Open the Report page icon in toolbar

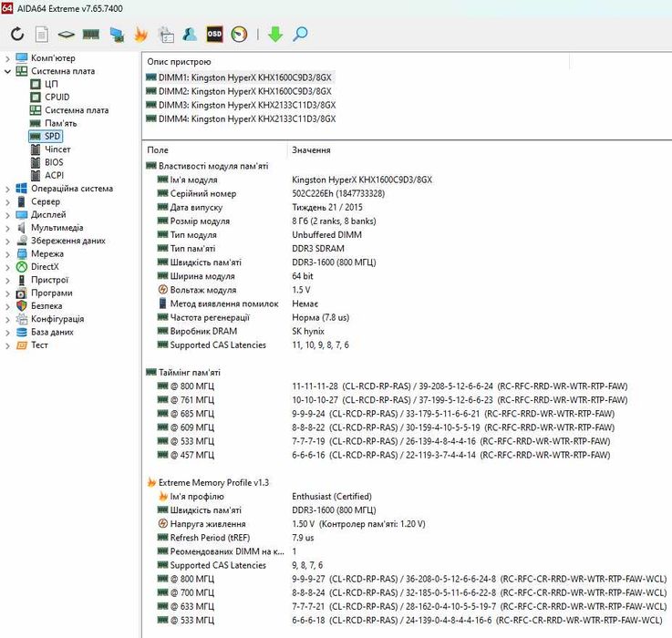pos(42,35)
